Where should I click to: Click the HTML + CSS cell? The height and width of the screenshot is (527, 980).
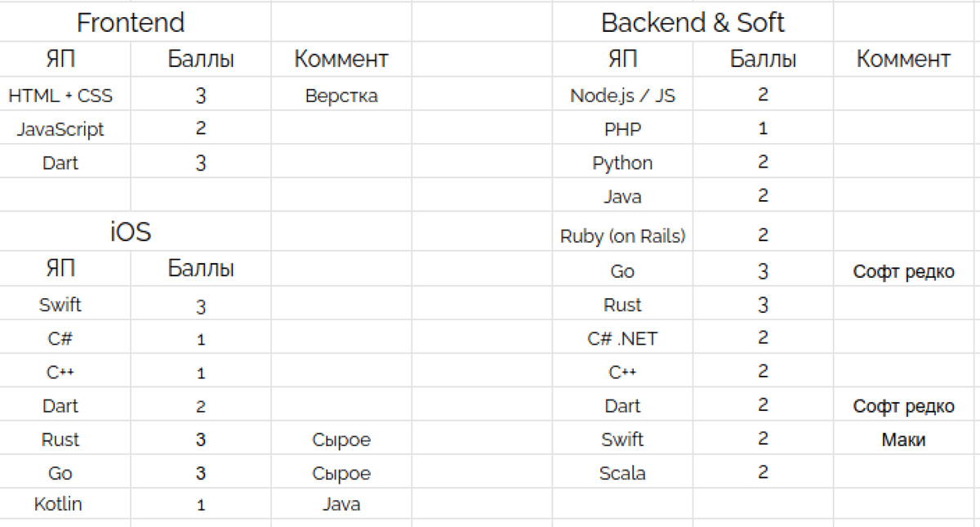60,96
